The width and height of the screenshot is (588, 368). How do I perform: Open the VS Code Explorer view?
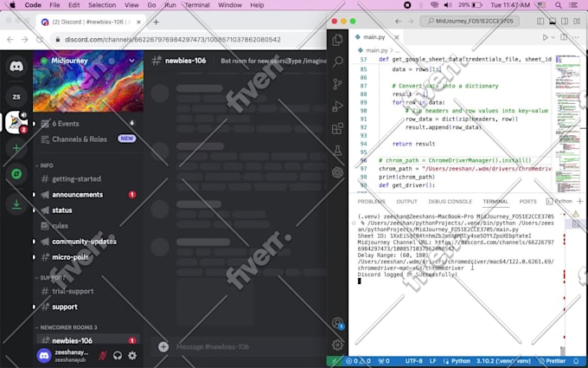coord(337,40)
